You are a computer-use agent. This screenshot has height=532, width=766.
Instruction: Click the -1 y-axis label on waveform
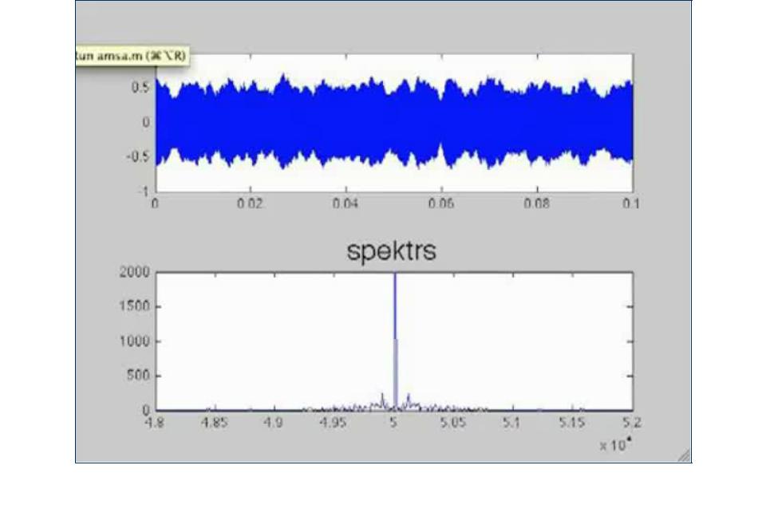tap(143, 191)
